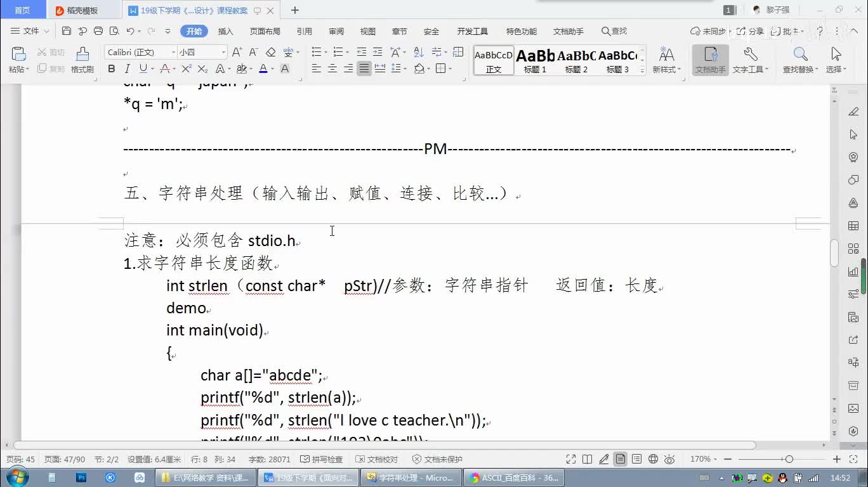The width and height of the screenshot is (868, 487).
Task: Toggle Bold formatting
Action: [x=112, y=68]
